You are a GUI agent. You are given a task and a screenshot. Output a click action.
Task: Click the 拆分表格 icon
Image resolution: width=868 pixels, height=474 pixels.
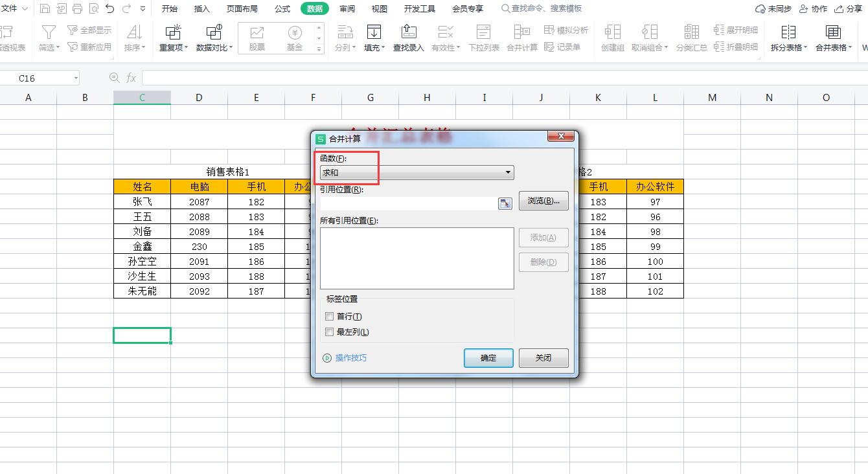(x=788, y=32)
